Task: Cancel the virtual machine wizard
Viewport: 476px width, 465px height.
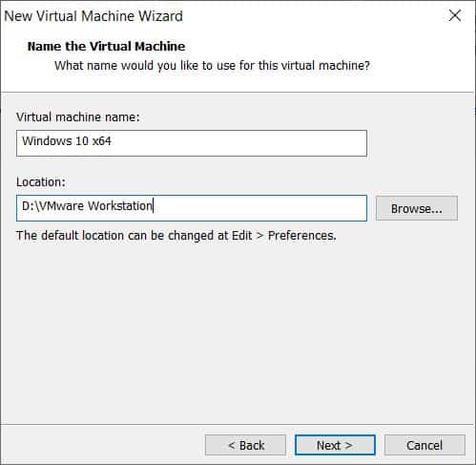Action: (424, 445)
